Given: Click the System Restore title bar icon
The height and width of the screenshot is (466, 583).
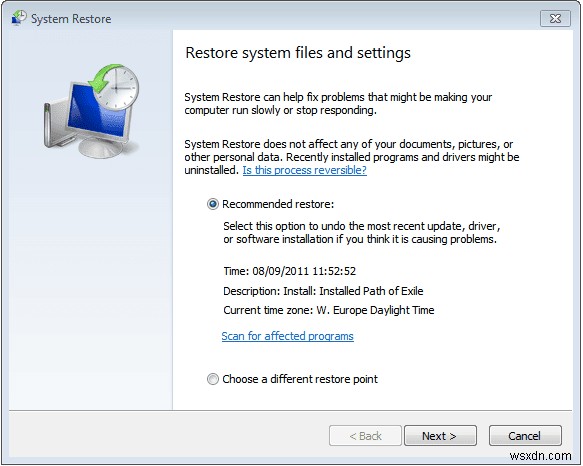Looking at the screenshot, I should (x=19, y=18).
